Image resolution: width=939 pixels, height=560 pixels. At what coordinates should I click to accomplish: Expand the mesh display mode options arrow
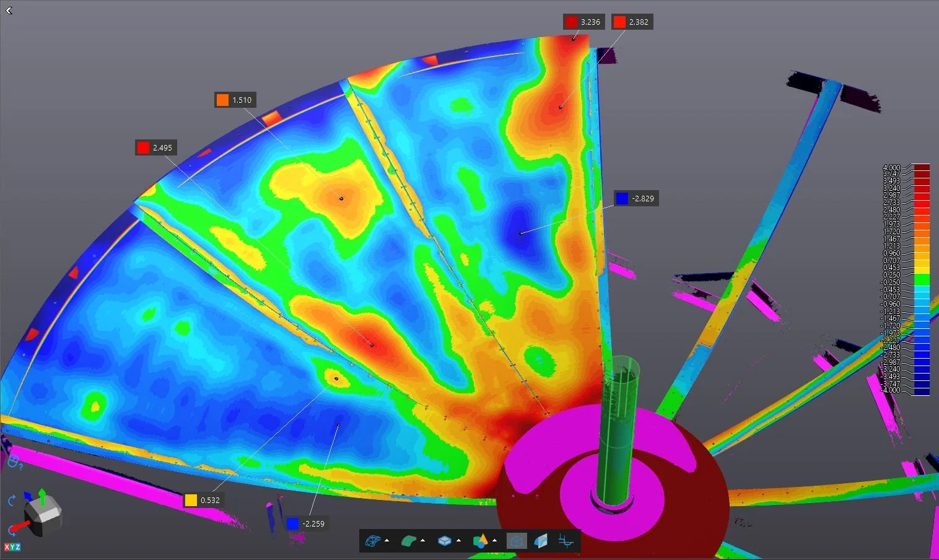387,541
